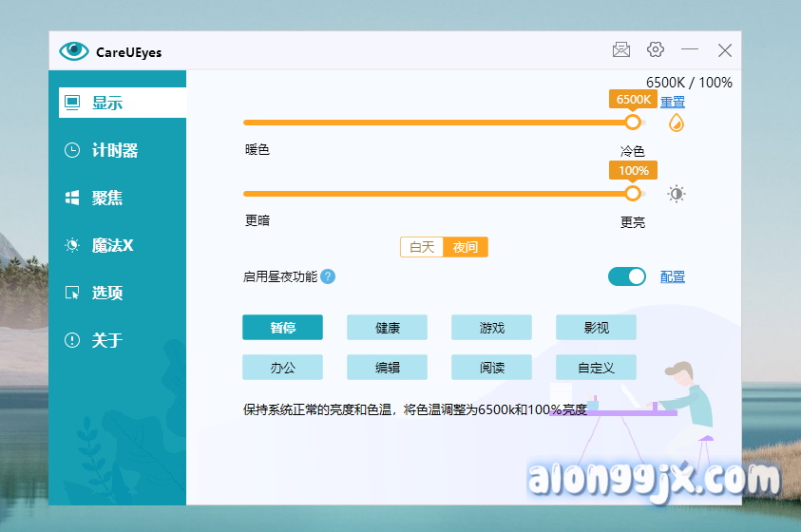
Task: Go to the 选项 sidebar tab
Action: (x=106, y=293)
